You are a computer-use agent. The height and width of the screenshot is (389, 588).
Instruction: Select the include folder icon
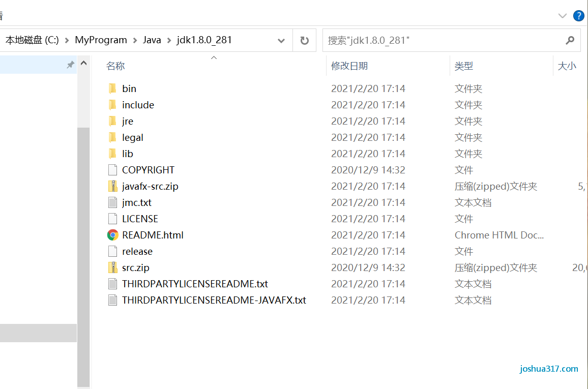coord(112,105)
